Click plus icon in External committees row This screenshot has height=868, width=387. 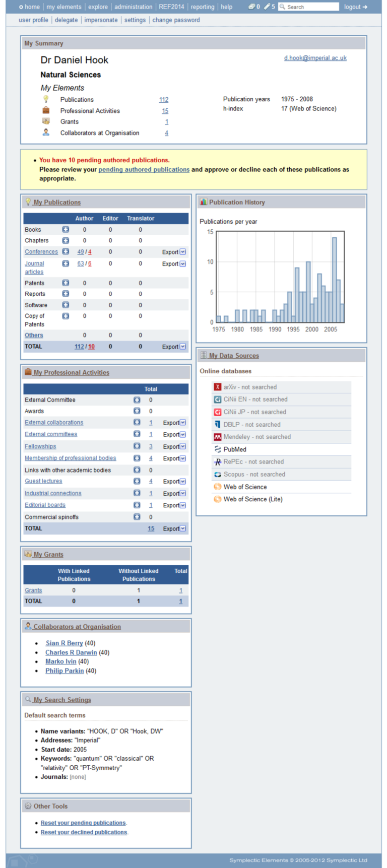[x=137, y=434]
